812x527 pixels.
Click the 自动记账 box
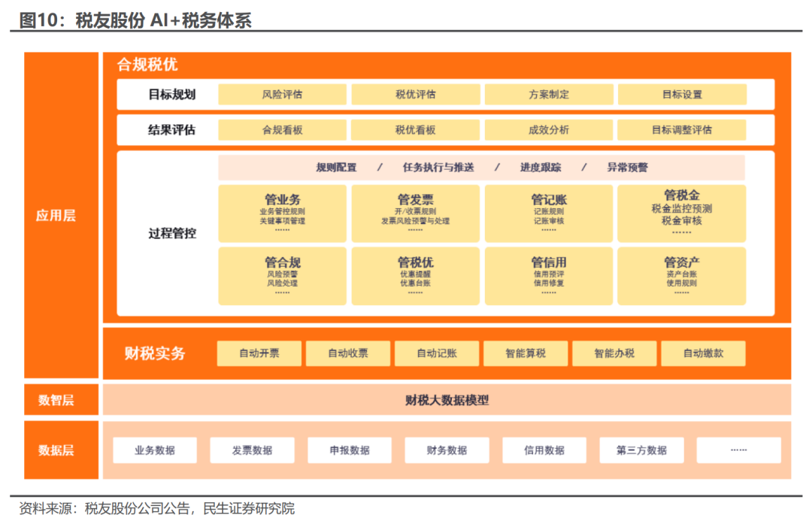437,353
